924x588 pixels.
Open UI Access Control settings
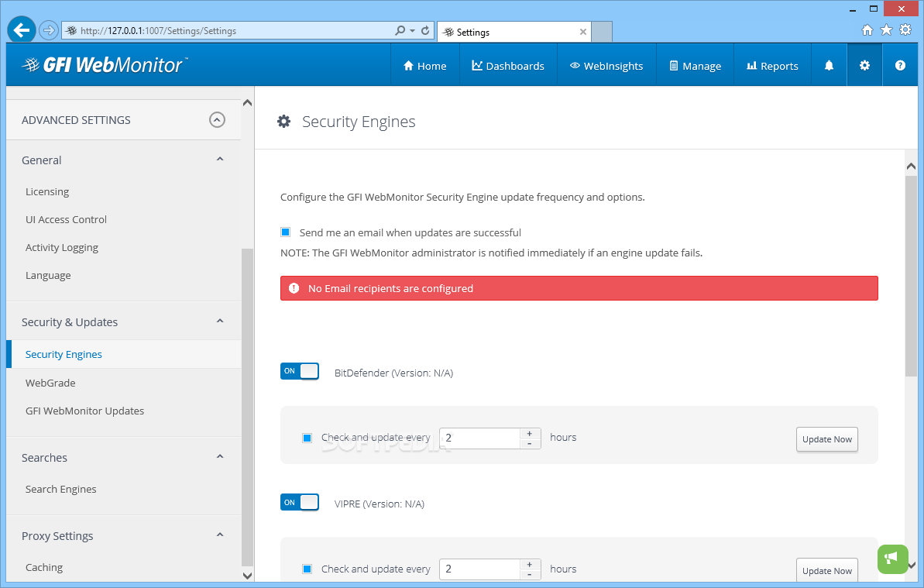pos(66,219)
